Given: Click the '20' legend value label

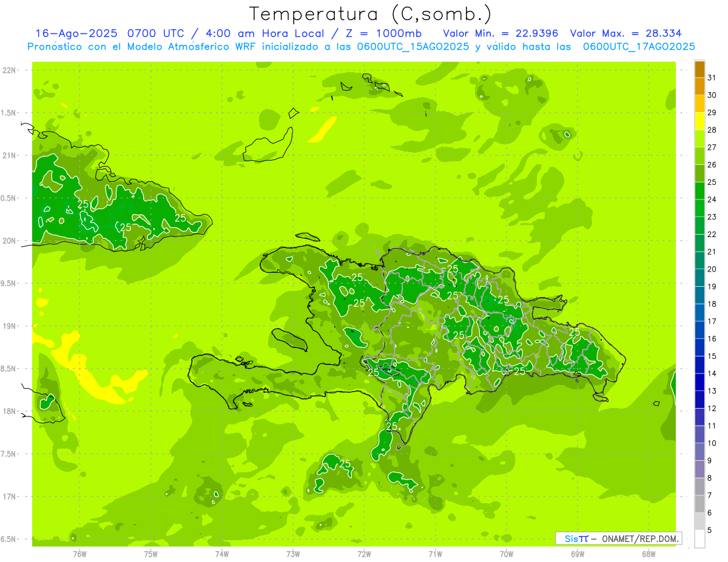Looking at the screenshot, I should tap(712, 269).
